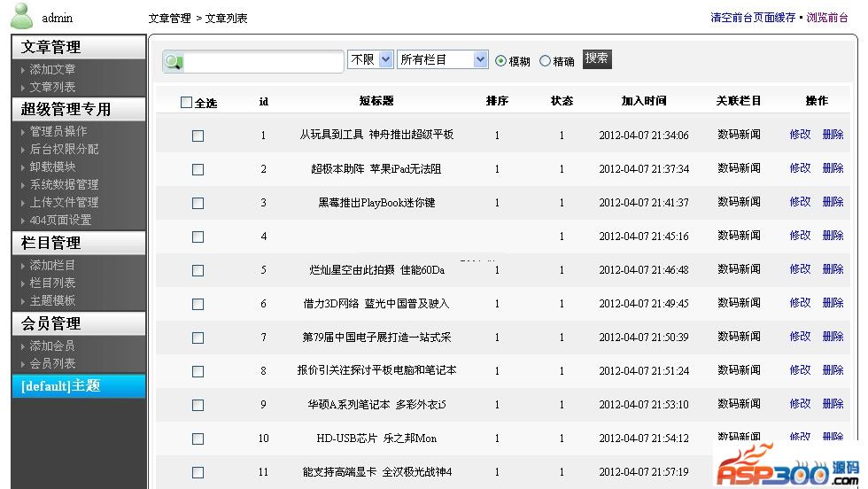Check the box for article id 2
Viewport: 868px width, 489px height.
pyautogui.click(x=198, y=169)
